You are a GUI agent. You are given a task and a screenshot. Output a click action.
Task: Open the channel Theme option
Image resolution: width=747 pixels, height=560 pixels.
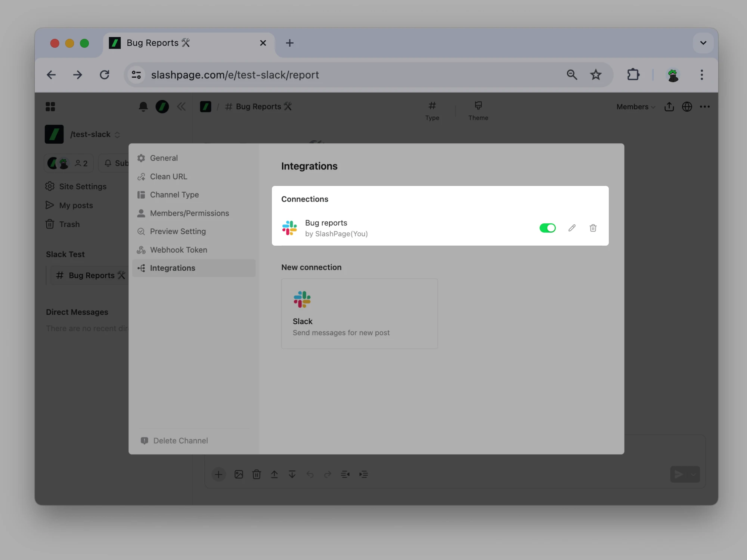click(x=478, y=111)
